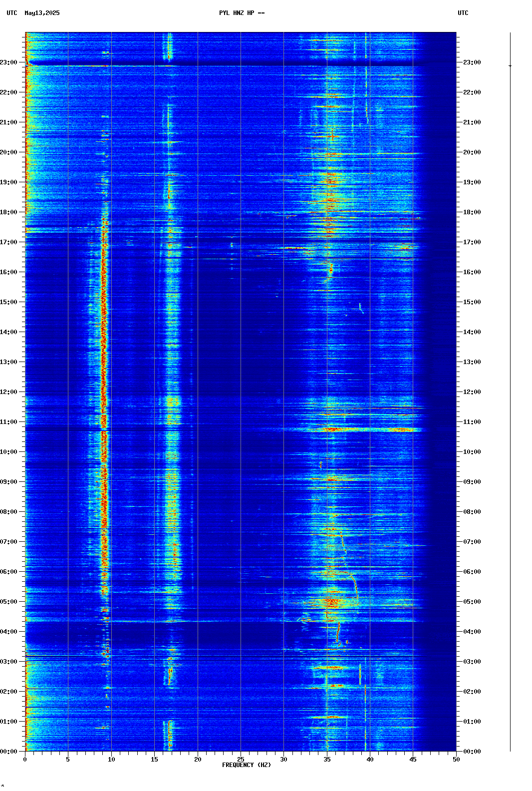The width and height of the screenshot is (532, 791).
Task: Select the 03:00 label on right time axis
Action: point(472,662)
